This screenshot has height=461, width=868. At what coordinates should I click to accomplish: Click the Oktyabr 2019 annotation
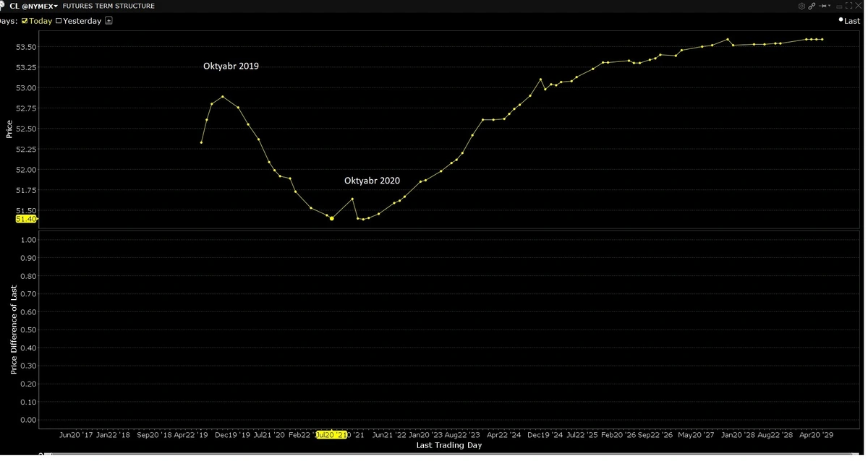(x=231, y=66)
